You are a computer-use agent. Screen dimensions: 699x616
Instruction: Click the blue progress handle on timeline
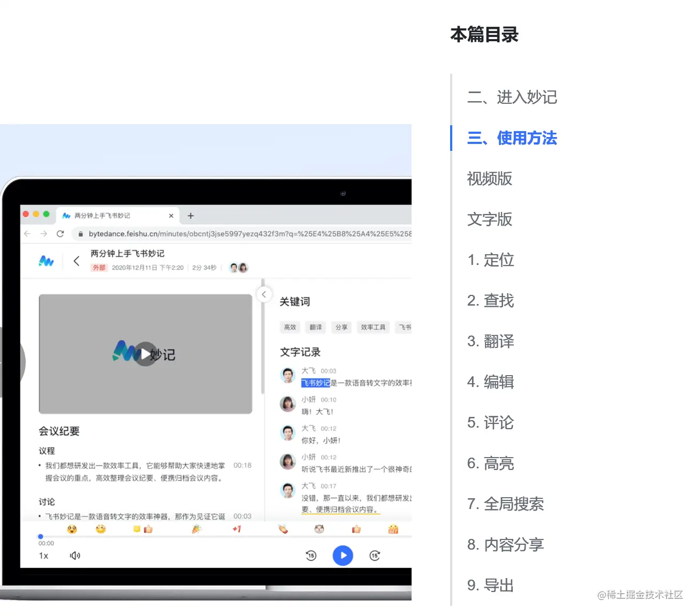41,536
